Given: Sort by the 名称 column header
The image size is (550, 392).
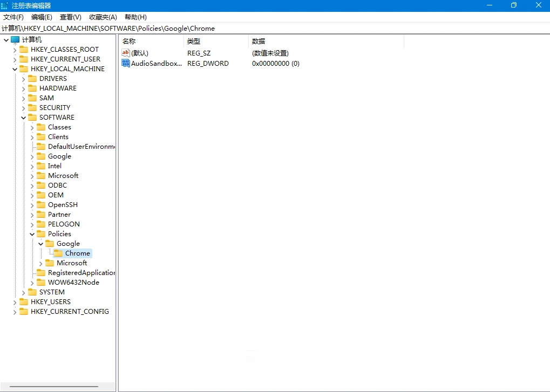Looking at the screenshot, I should click(x=151, y=42).
